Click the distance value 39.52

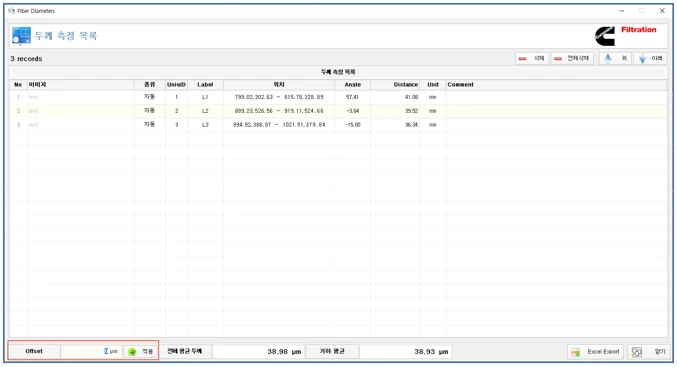[395, 111]
